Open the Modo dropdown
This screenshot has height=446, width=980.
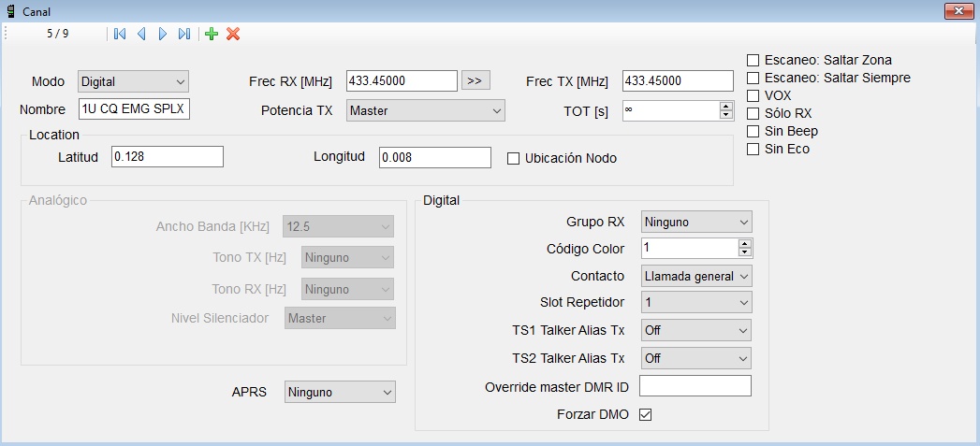tap(134, 81)
